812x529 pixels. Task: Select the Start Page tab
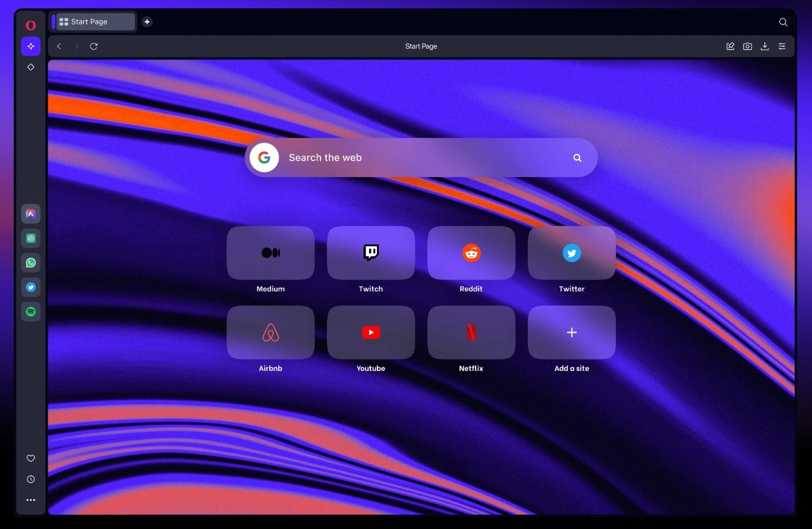point(95,22)
